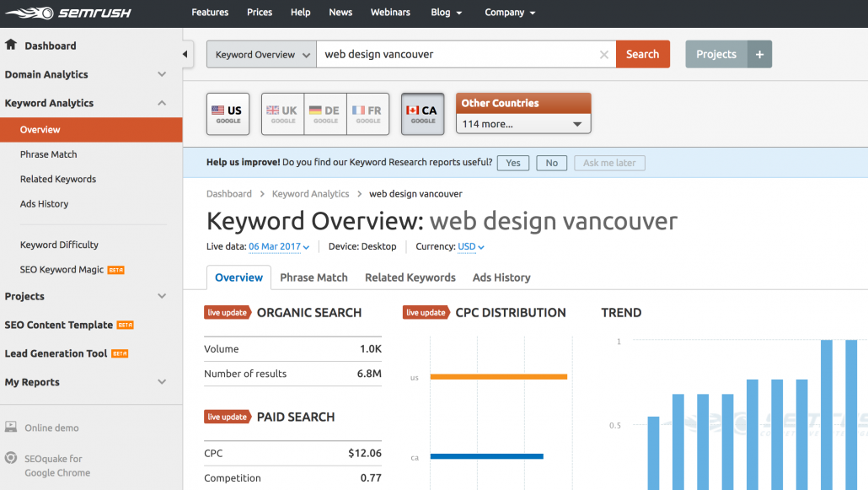Click the first trend chart bar
Image resolution: width=868 pixels, height=490 pixels.
[654, 453]
